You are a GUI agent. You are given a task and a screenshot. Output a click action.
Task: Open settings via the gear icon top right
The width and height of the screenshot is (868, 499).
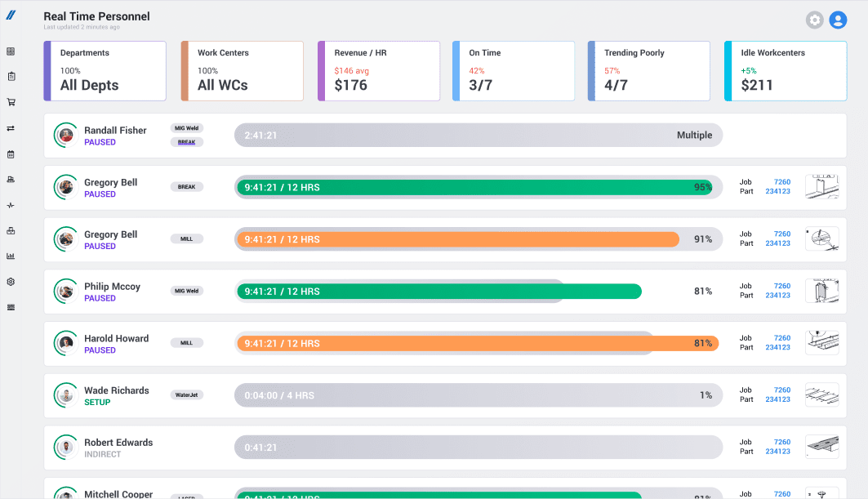point(814,20)
